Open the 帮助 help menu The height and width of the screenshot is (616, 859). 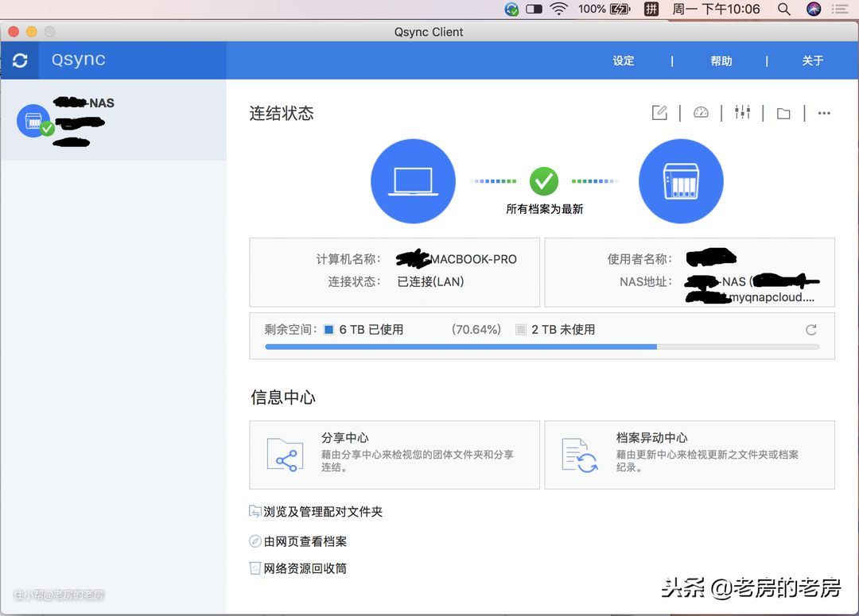coord(721,61)
